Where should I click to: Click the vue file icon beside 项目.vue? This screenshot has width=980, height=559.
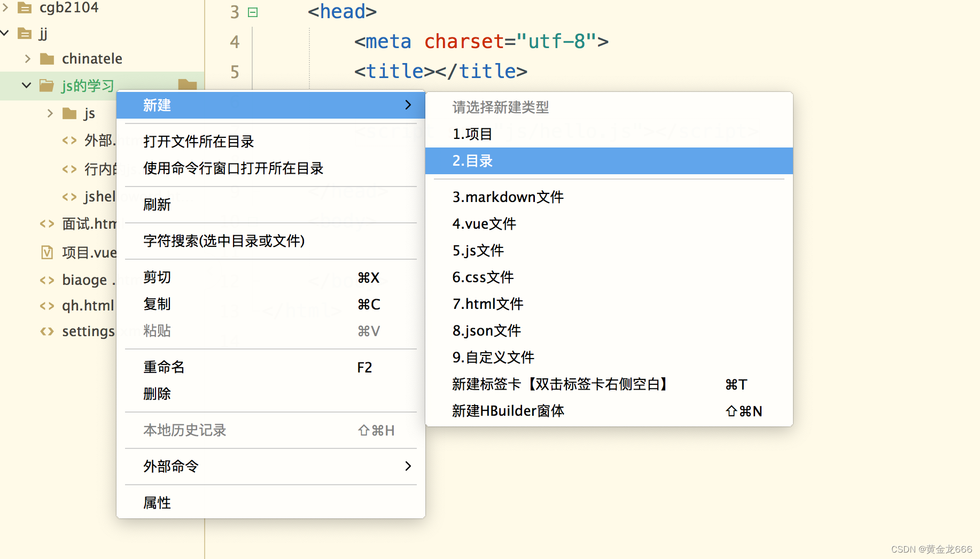(47, 252)
